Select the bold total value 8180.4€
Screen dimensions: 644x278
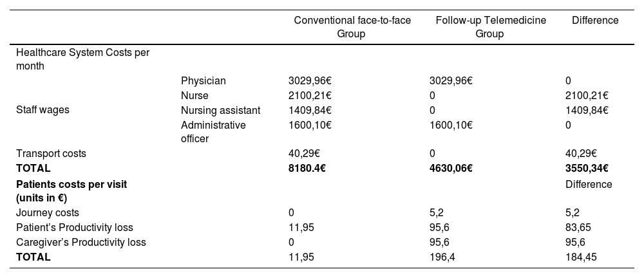[x=311, y=169]
